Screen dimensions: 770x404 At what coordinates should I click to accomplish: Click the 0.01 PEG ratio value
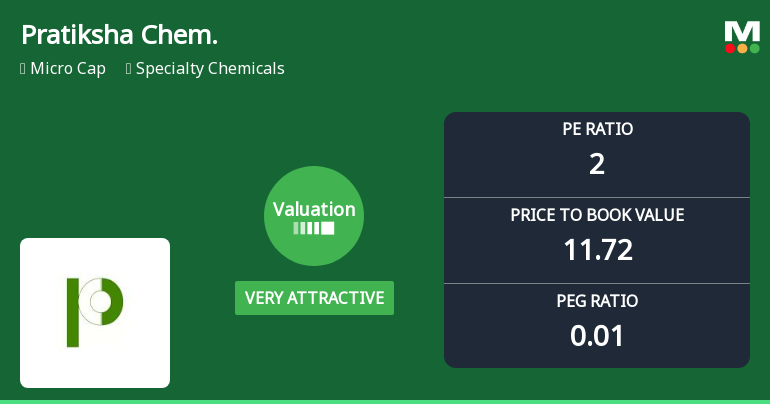[x=597, y=336]
